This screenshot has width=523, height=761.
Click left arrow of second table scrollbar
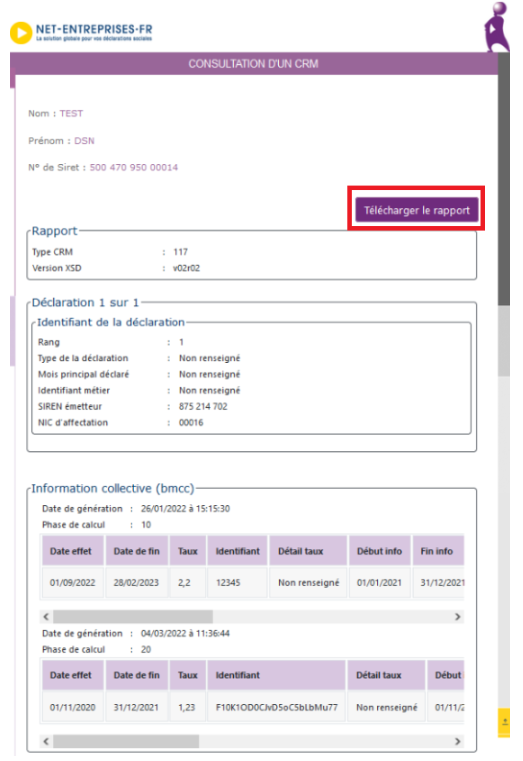click(46, 741)
